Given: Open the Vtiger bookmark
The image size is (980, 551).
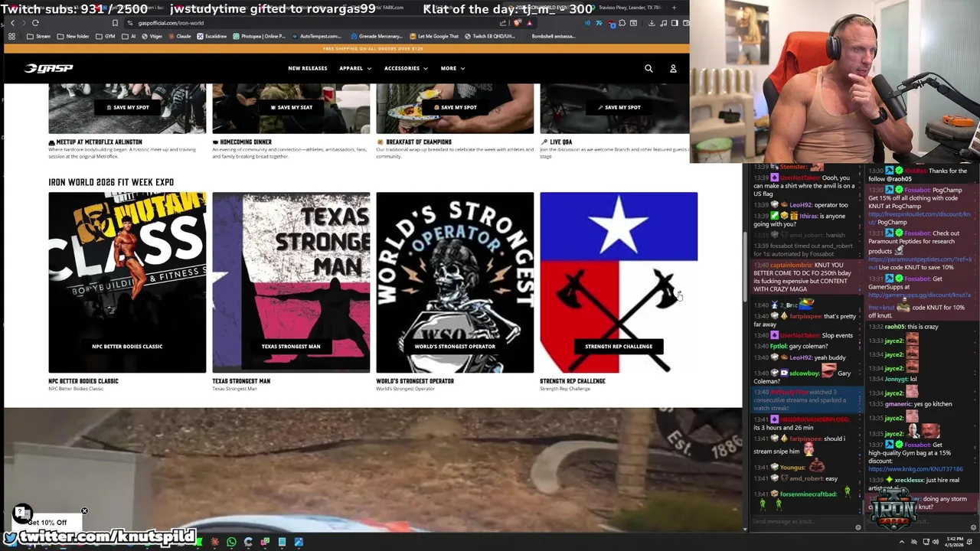Looking at the screenshot, I should coord(152,36).
